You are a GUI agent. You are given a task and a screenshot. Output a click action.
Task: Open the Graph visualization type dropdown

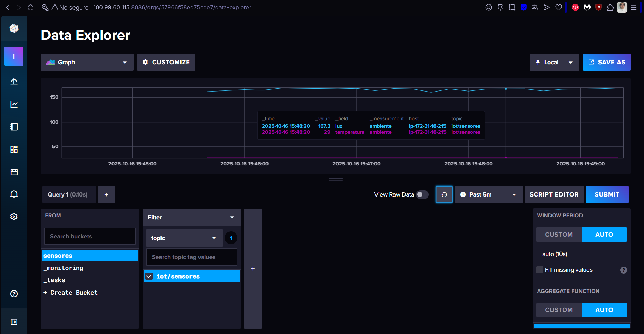point(87,62)
